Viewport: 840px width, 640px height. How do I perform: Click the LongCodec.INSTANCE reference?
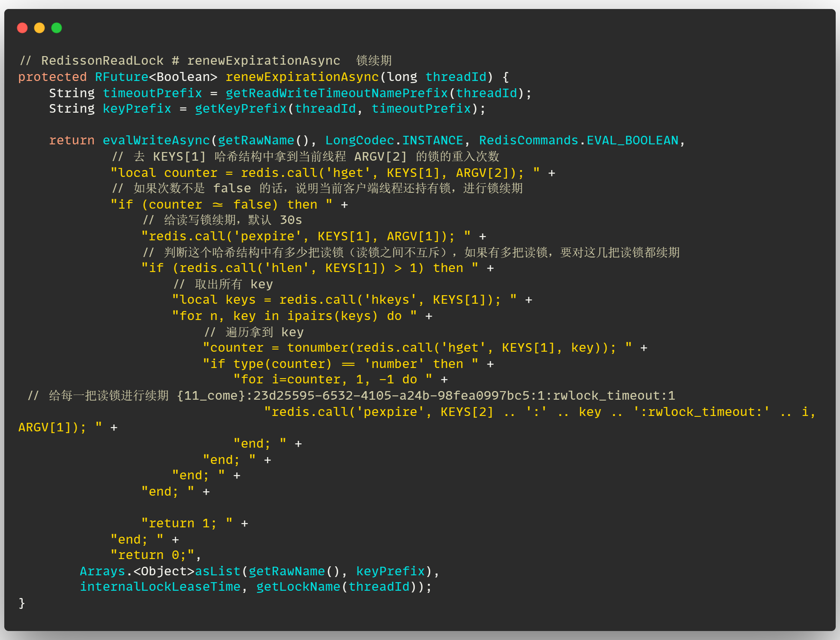pos(394,141)
